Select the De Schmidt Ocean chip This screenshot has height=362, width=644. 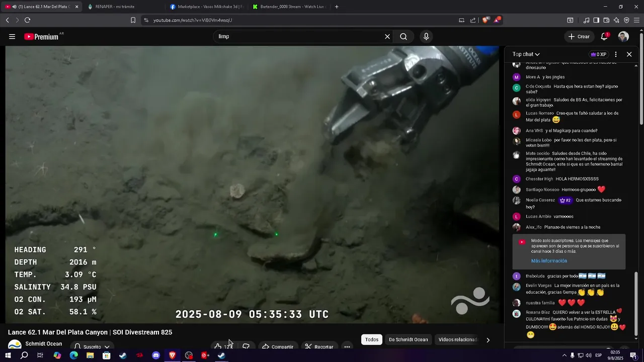click(x=409, y=340)
